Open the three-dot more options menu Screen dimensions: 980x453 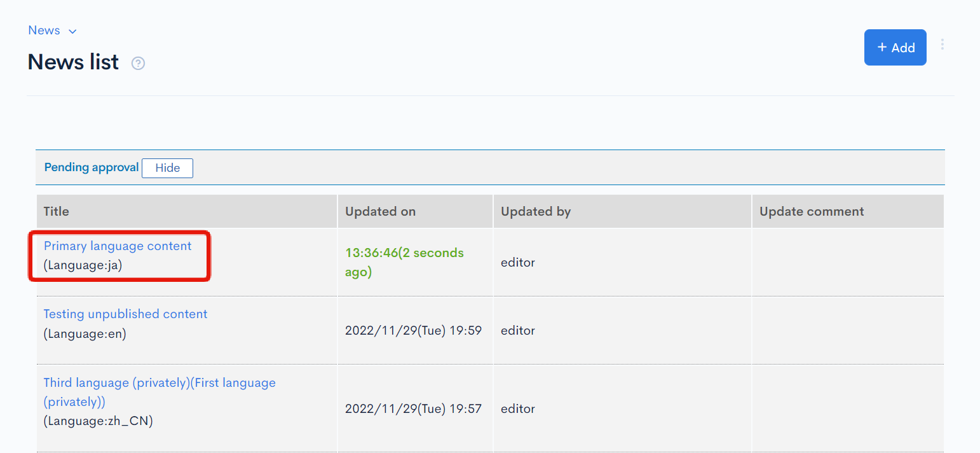click(x=943, y=44)
